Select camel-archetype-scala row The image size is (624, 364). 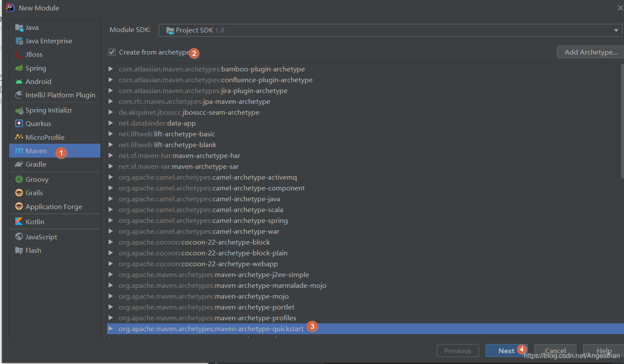pos(364,209)
